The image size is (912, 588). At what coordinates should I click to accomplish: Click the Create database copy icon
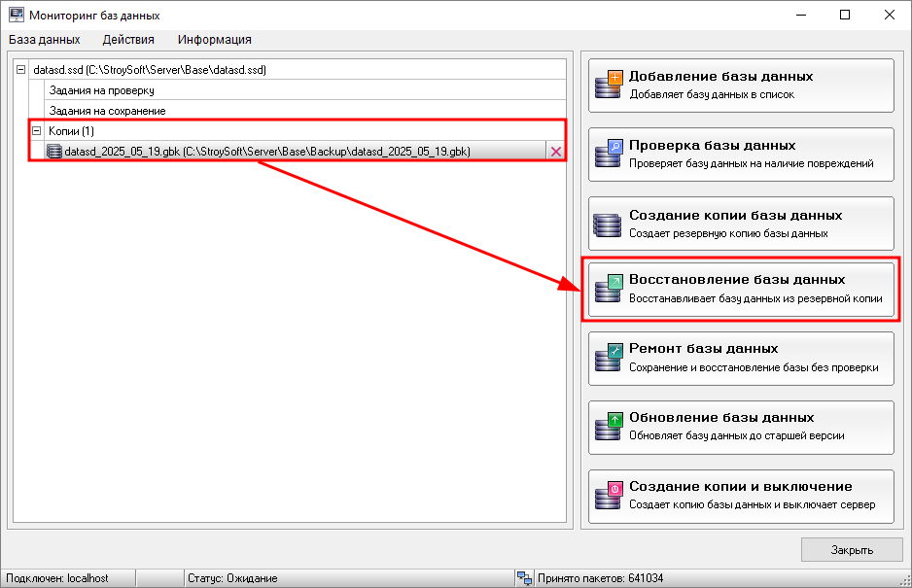click(608, 224)
